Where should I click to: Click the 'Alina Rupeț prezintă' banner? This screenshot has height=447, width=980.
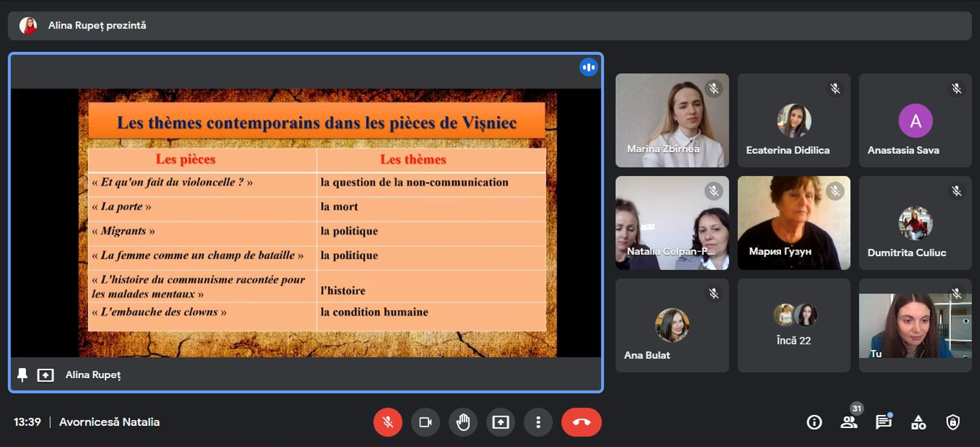pos(97,26)
